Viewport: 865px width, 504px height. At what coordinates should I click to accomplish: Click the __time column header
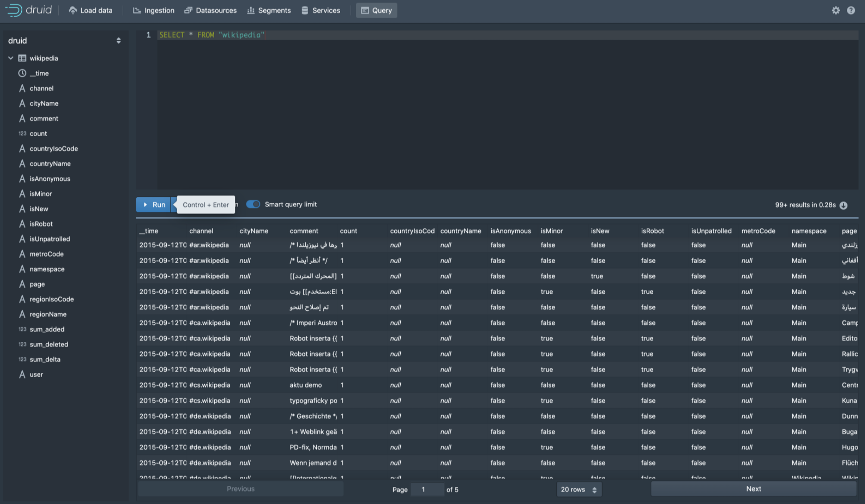[162, 231]
